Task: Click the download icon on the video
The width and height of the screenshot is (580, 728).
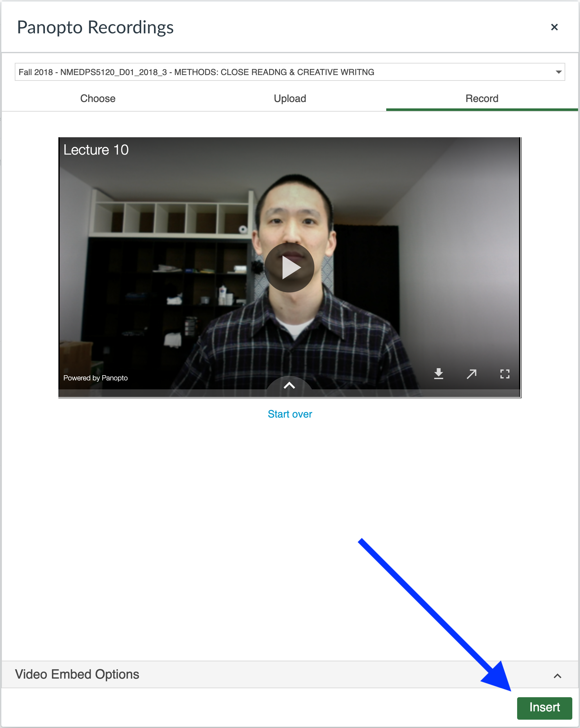Action: click(x=439, y=374)
